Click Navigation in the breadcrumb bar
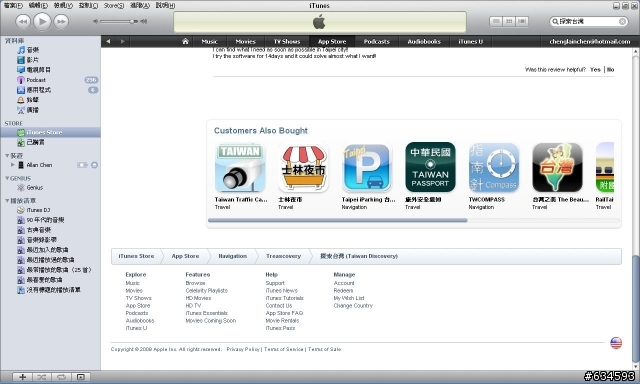The height and width of the screenshot is (384, 640). click(232, 256)
